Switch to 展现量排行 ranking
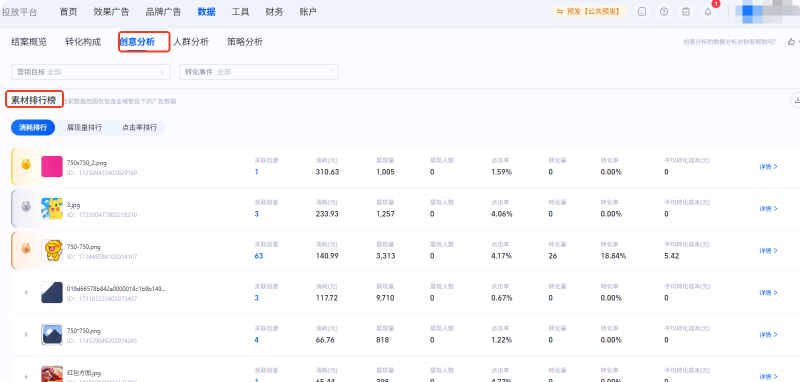800x382 pixels. pos(84,128)
